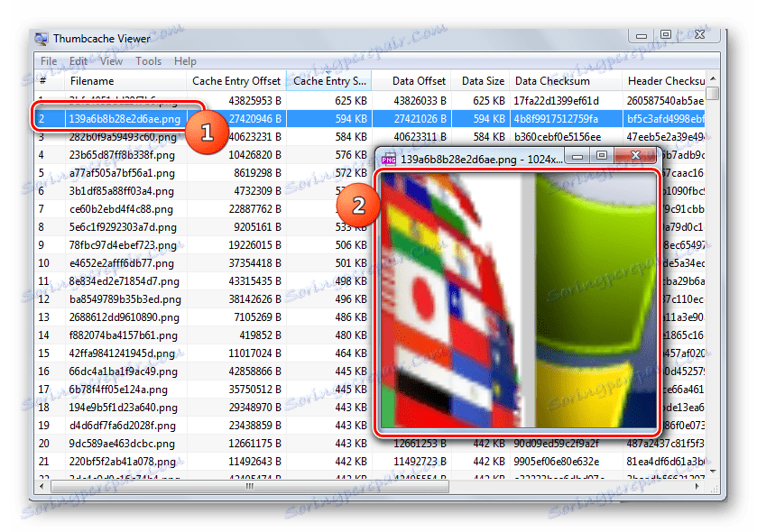The height and width of the screenshot is (532, 757).
Task: Sort by Header Checksum column header
Action: pos(664,81)
